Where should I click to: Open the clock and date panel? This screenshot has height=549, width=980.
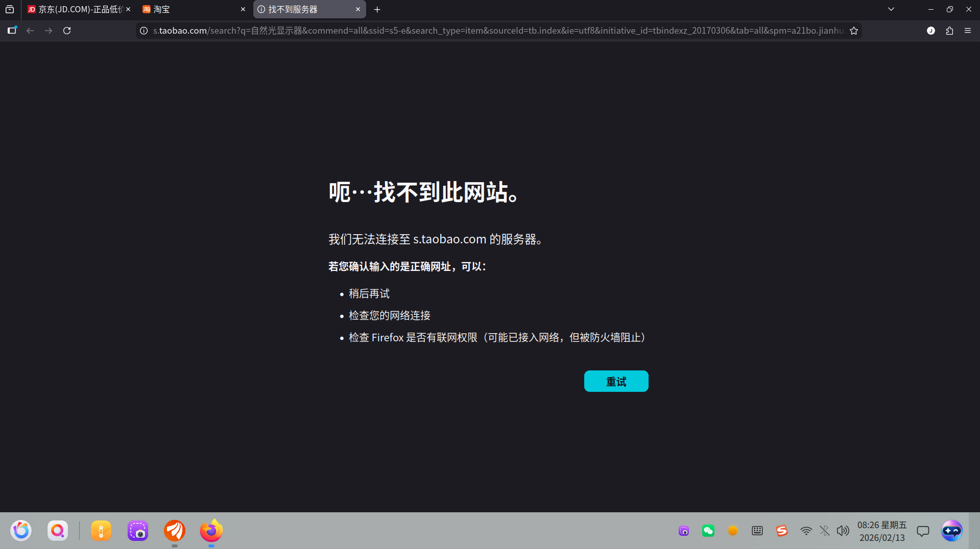pos(882,531)
